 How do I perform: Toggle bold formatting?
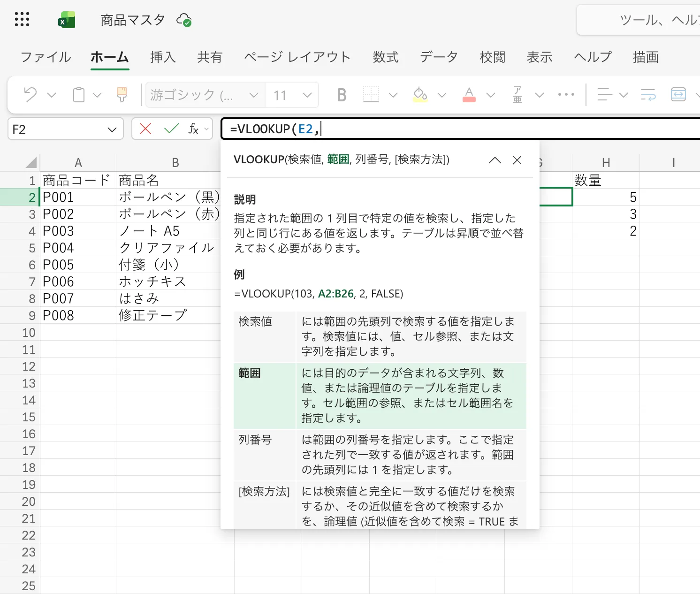pyautogui.click(x=342, y=95)
